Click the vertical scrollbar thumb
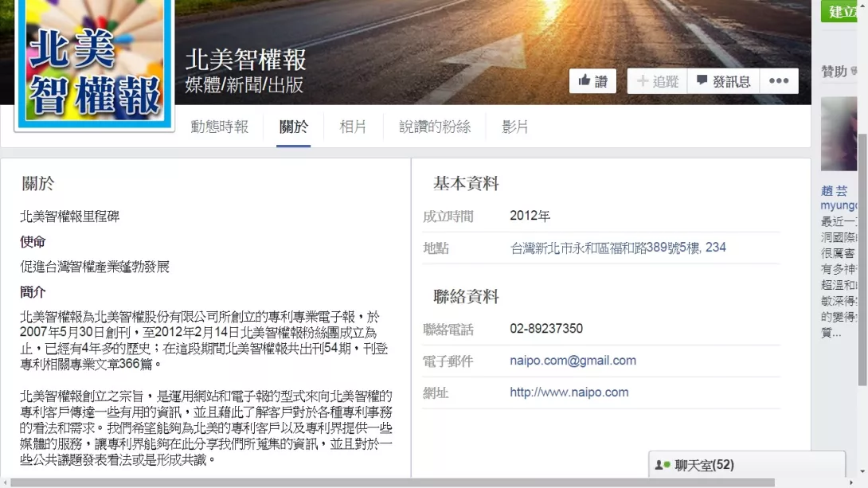 pyautogui.click(x=862, y=260)
